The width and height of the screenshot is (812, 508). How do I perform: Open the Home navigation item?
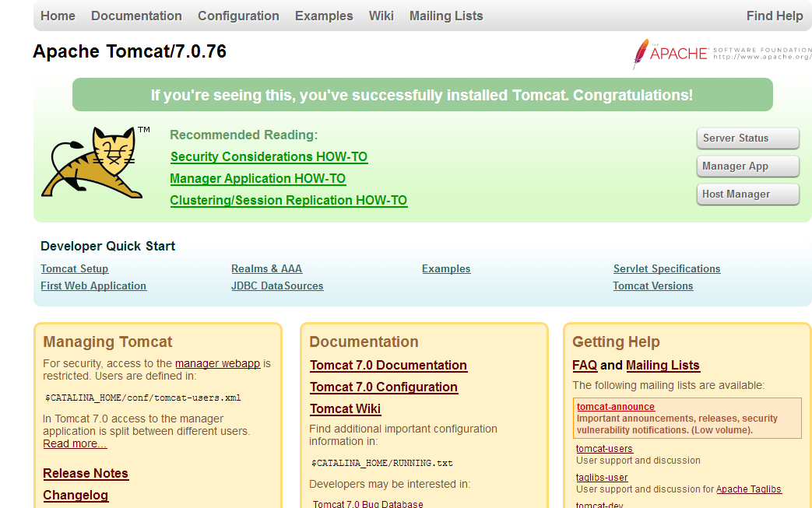[x=58, y=16]
